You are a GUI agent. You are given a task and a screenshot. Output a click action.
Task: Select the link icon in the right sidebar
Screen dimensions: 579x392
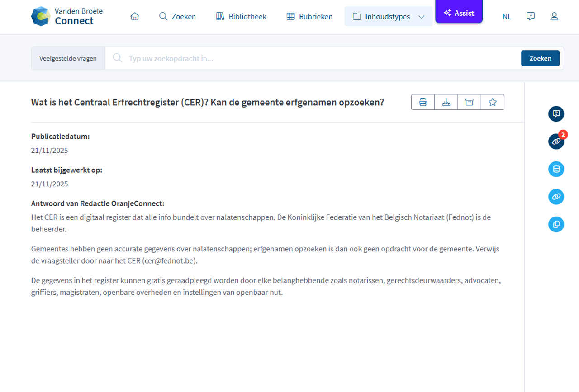coord(556,197)
